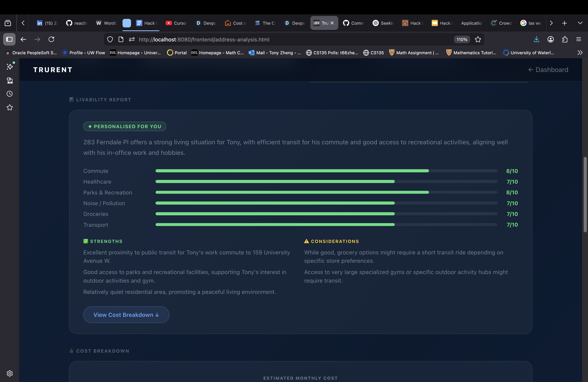
Task: Reload the current page
Action: (x=51, y=39)
